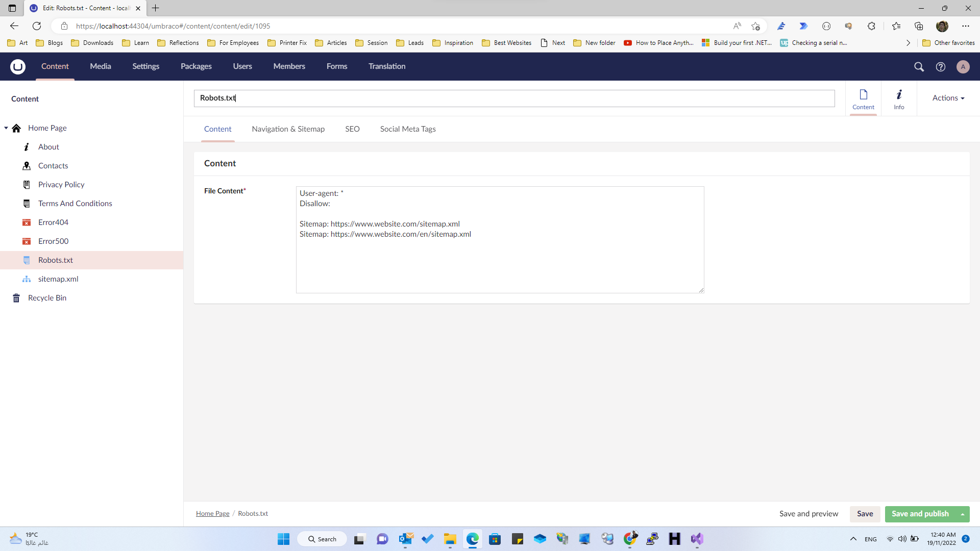Open the Translation section
This screenshot has height=551, width=980.
click(387, 66)
